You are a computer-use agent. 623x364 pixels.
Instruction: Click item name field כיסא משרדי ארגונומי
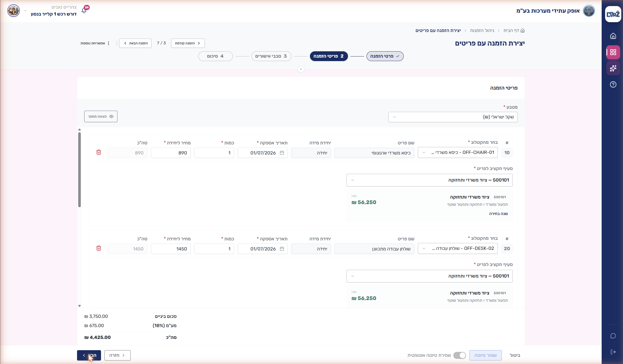pyautogui.click(x=374, y=153)
